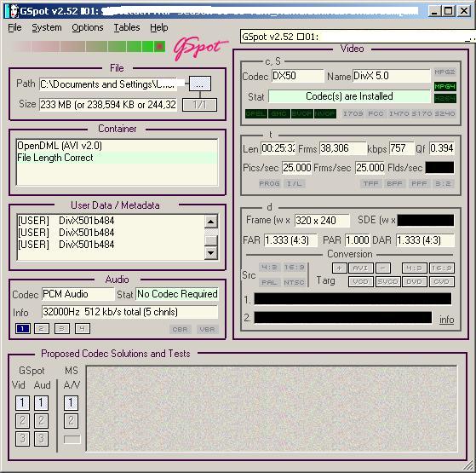Click the video Codec DX50 field
The height and width of the screenshot is (473, 476).
pos(297,76)
